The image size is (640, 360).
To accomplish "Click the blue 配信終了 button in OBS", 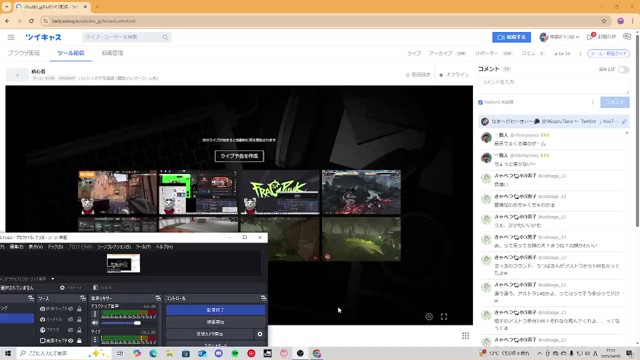I will pyautogui.click(x=215, y=310).
